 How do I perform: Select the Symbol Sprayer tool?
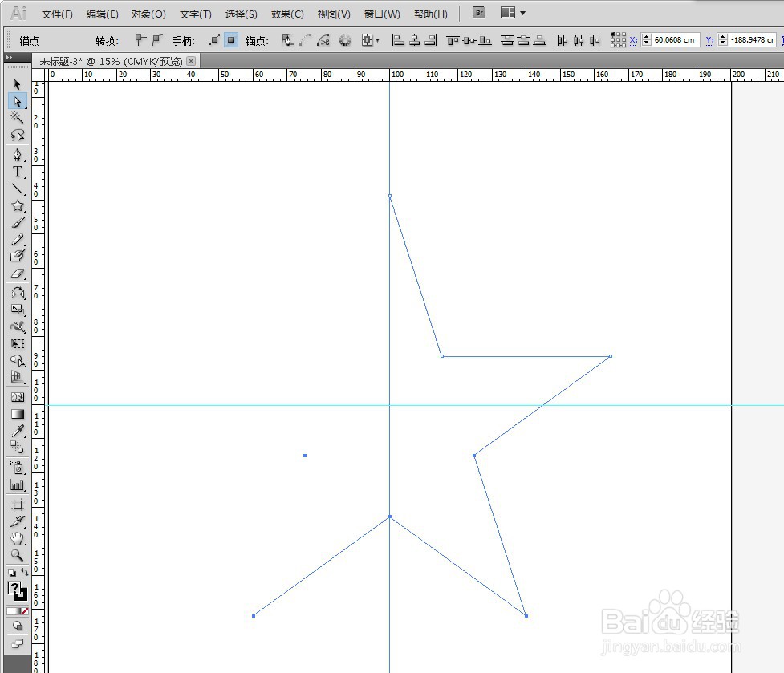(x=18, y=468)
